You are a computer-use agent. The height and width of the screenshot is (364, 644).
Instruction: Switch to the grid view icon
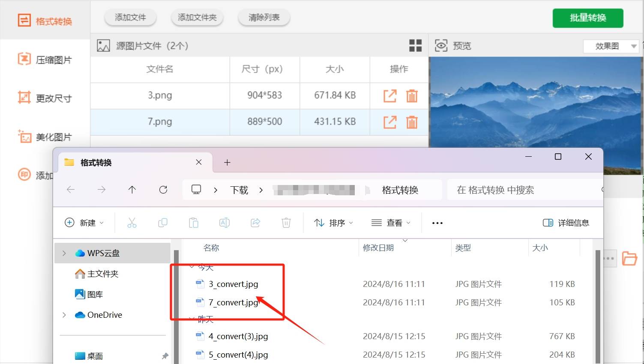(415, 45)
